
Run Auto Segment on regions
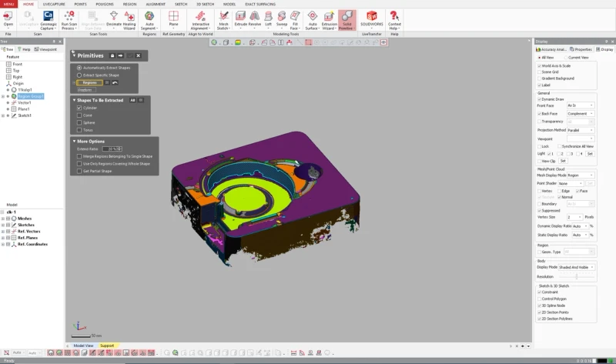coord(149,20)
